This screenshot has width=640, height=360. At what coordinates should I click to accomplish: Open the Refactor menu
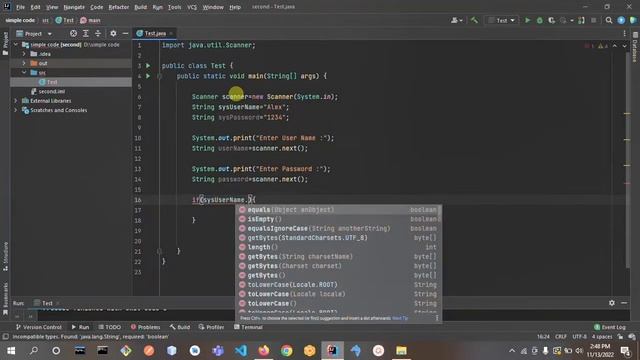(119, 7)
